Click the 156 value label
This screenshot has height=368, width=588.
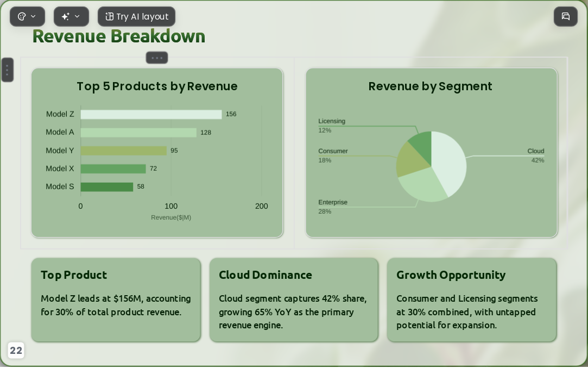(x=231, y=114)
